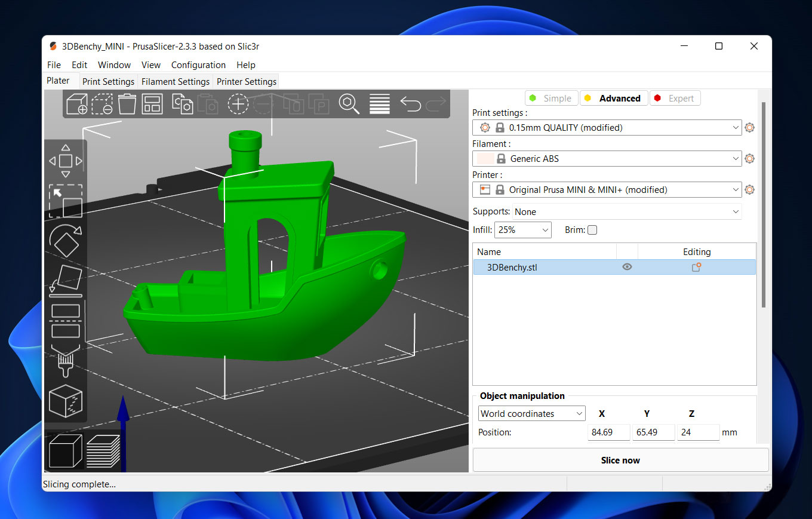This screenshot has width=812, height=519.
Task: Open the World coordinates dropdown
Action: pos(531,413)
